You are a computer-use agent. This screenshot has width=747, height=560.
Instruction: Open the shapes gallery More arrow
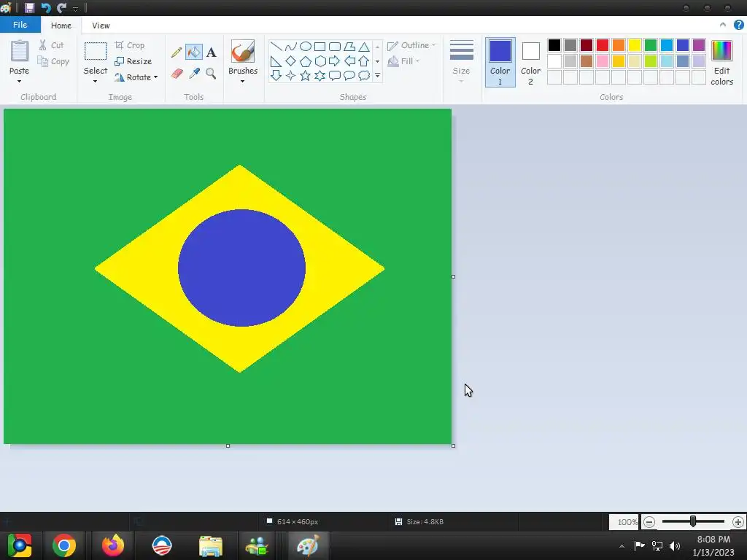coord(377,76)
